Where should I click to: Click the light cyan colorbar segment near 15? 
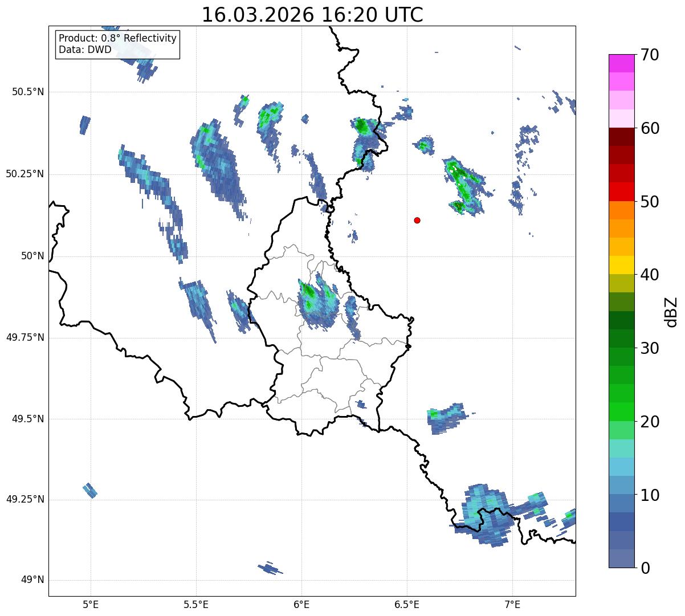(x=621, y=448)
